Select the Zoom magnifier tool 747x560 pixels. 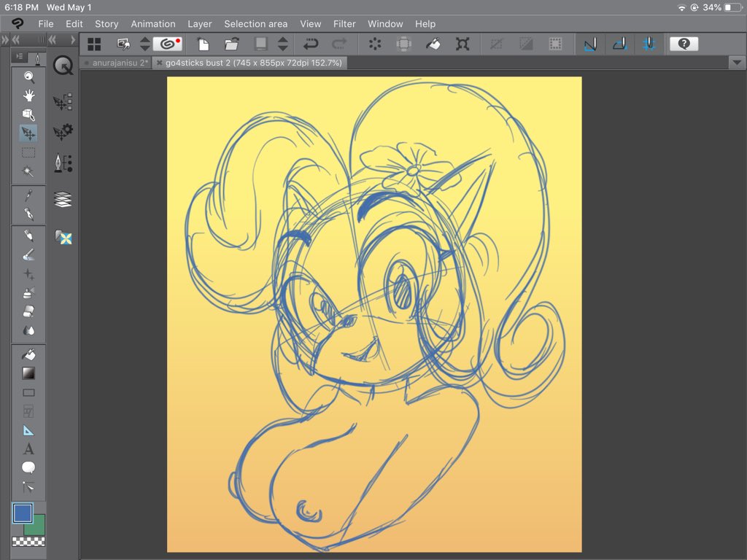[28, 77]
